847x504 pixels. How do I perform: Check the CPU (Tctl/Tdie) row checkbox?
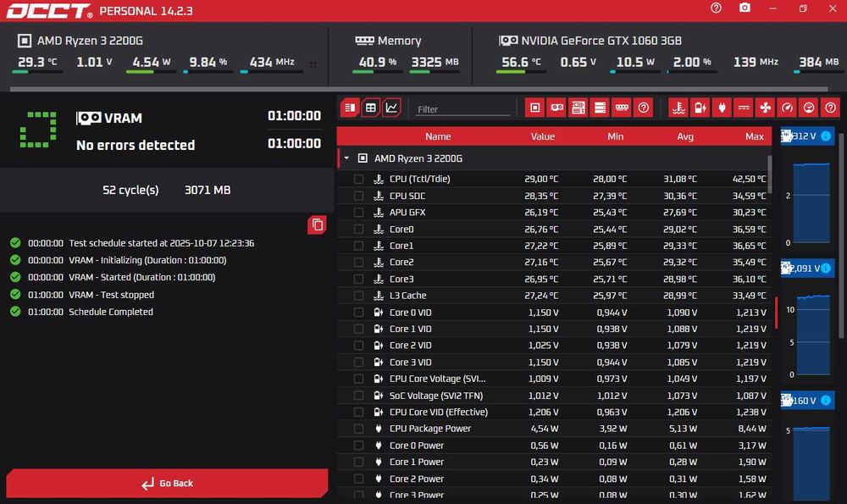click(358, 179)
